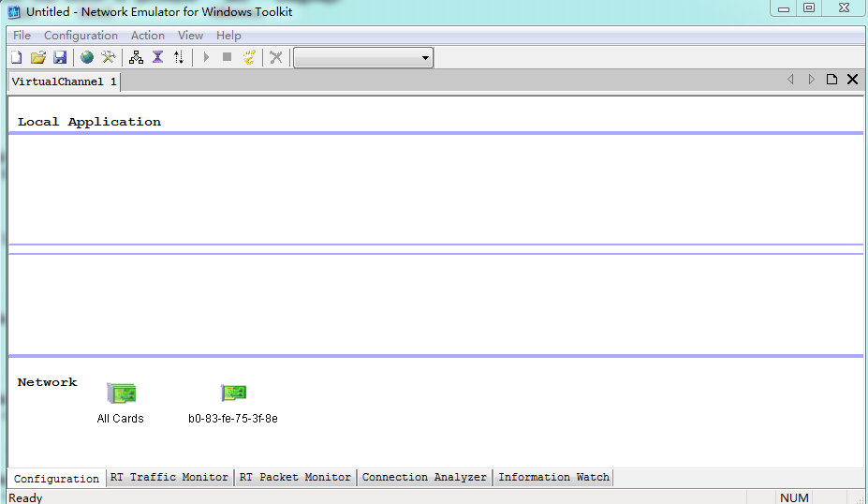This screenshot has height=504, width=868.
Task: Open the File menu
Action: point(22,36)
